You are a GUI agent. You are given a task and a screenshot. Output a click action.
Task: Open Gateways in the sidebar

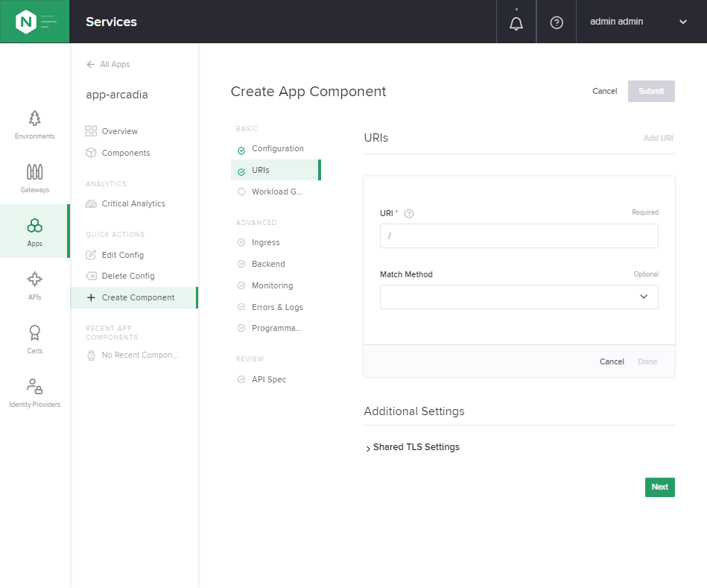(35, 179)
